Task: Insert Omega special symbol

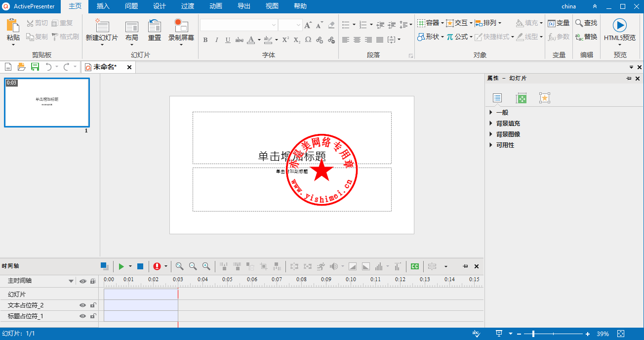Action: pos(308,40)
